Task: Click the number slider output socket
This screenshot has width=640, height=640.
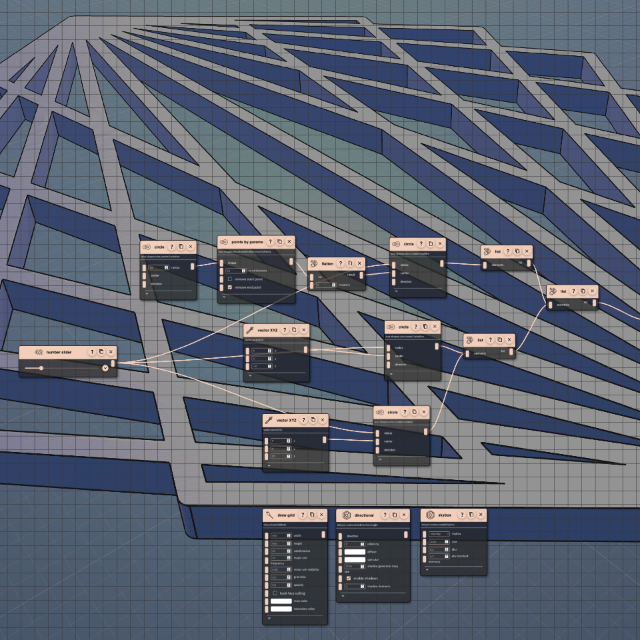Action: pos(113,363)
